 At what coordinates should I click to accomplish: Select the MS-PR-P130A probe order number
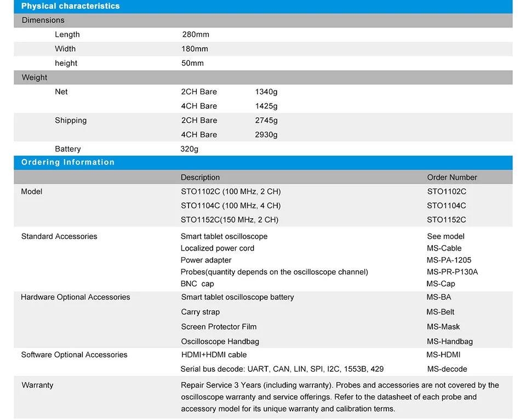(x=452, y=272)
